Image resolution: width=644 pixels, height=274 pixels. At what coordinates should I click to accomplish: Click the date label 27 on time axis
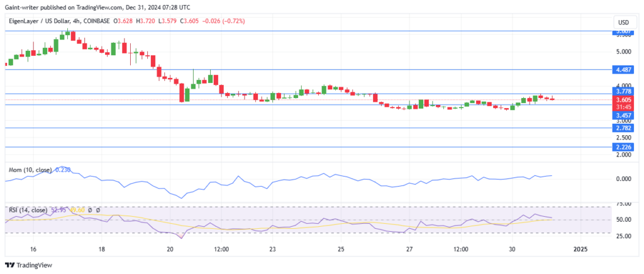tap(409, 249)
